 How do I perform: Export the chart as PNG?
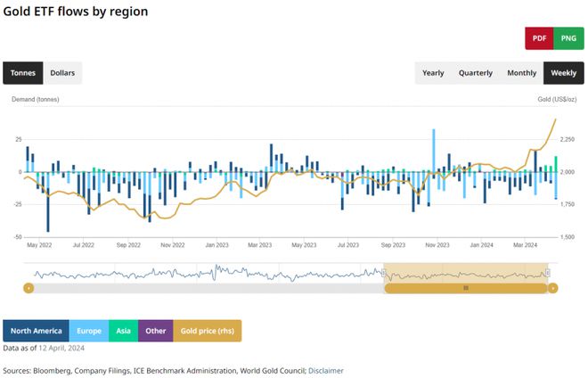(x=568, y=38)
